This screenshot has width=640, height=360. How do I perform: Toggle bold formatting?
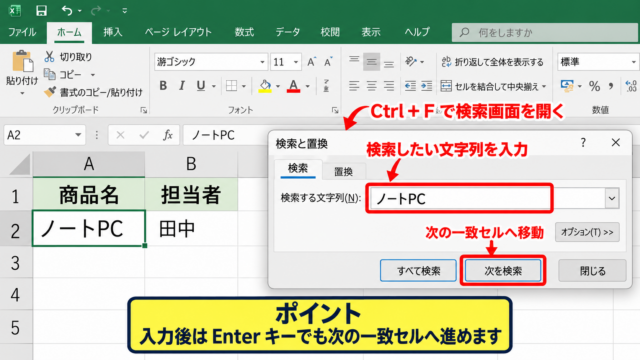tap(163, 86)
